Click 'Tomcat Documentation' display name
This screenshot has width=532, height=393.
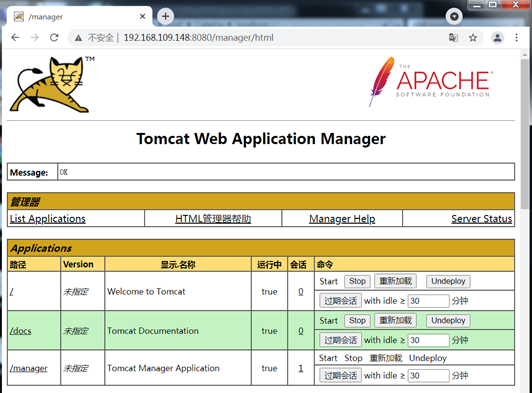pyautogui.click(x=153, y=331)
